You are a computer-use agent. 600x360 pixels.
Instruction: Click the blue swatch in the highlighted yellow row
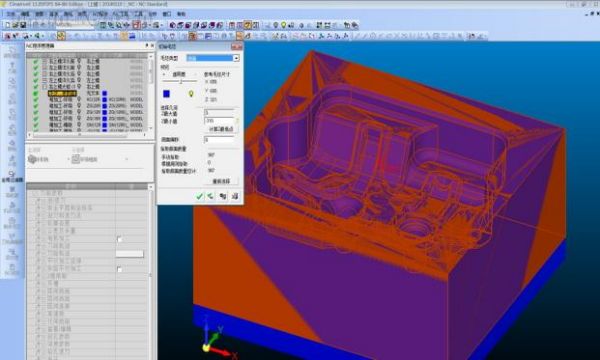[104, 93]
